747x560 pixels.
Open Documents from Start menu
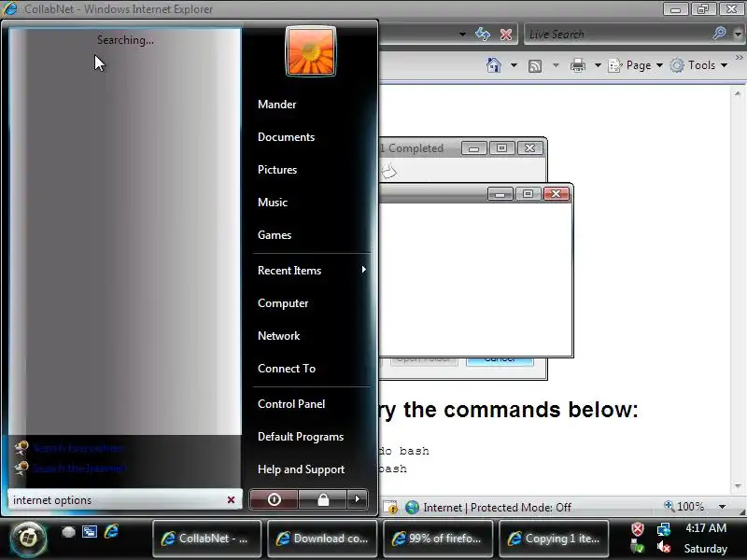click(286, 137)
